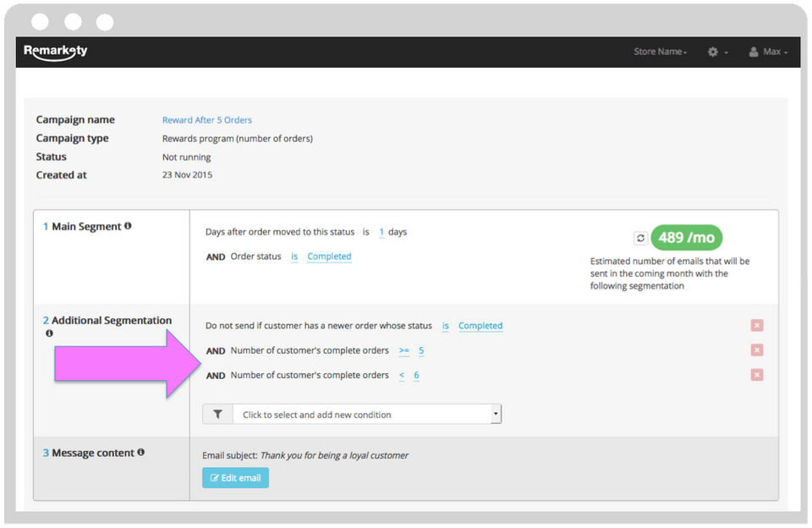Click the Edit email button
This screenshot has height=528, width=812.
(235, 478)
